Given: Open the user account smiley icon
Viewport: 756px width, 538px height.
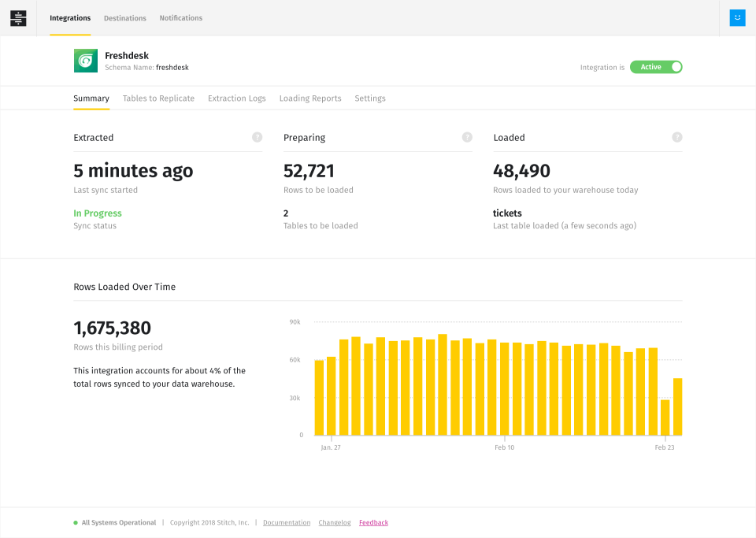Looking at the screenshot, I should [737, 17].
